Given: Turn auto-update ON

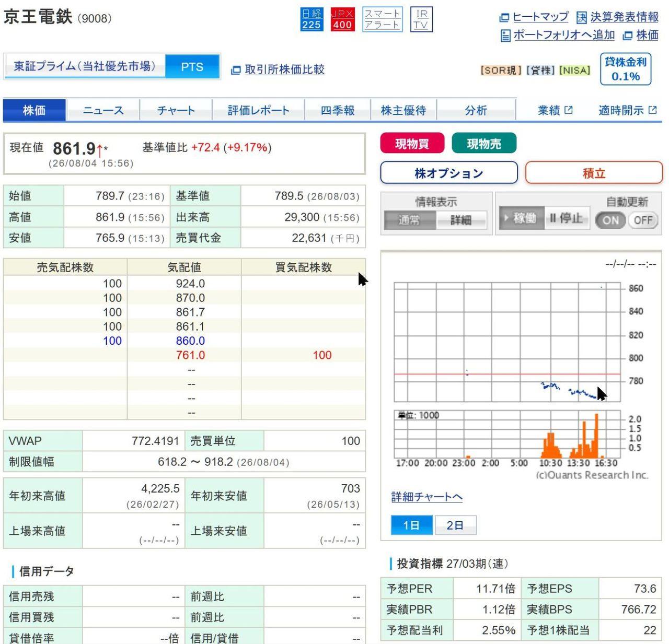Looking at the screenshot, I should [x=610, y=220].
